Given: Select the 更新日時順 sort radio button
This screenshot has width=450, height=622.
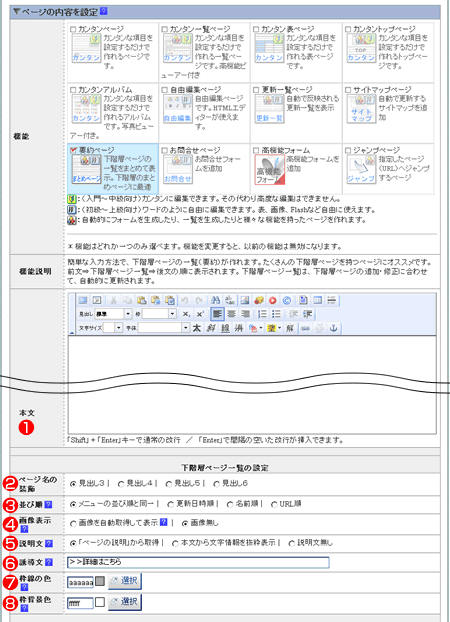Looking at the screenshot, I should pyautogui.click(x=171, y=505).
